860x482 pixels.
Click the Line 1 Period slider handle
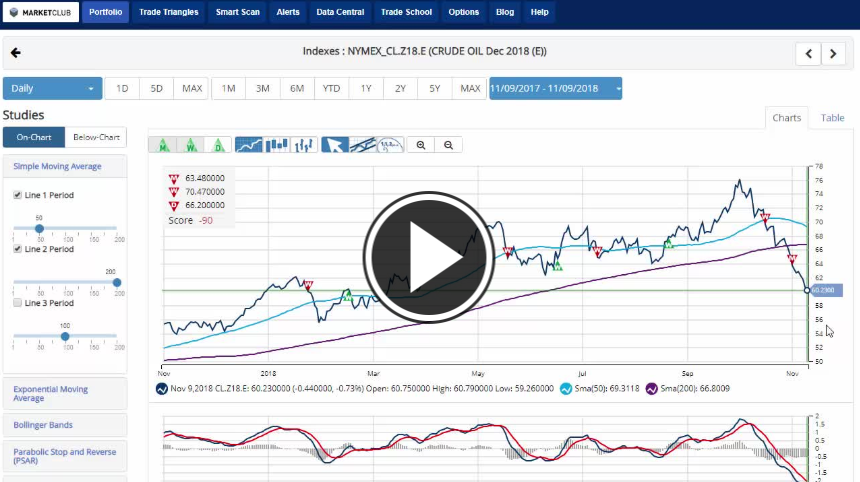39,228
